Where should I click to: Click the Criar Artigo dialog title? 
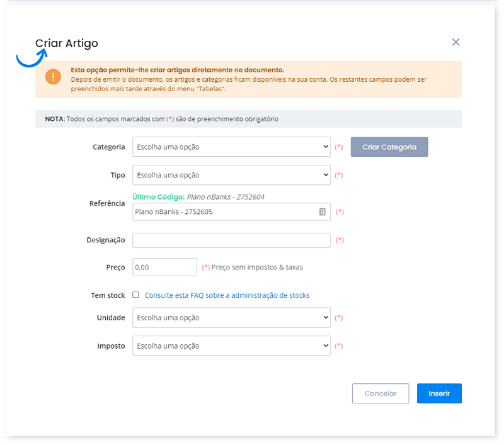click(x=67, y=43)
